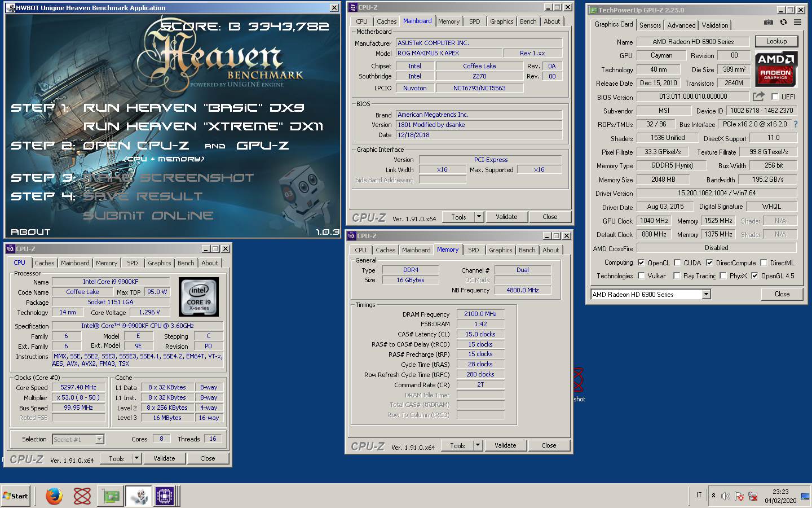
Task: Open the Socket #1 selection dropdown
Action: pos(99,439)
